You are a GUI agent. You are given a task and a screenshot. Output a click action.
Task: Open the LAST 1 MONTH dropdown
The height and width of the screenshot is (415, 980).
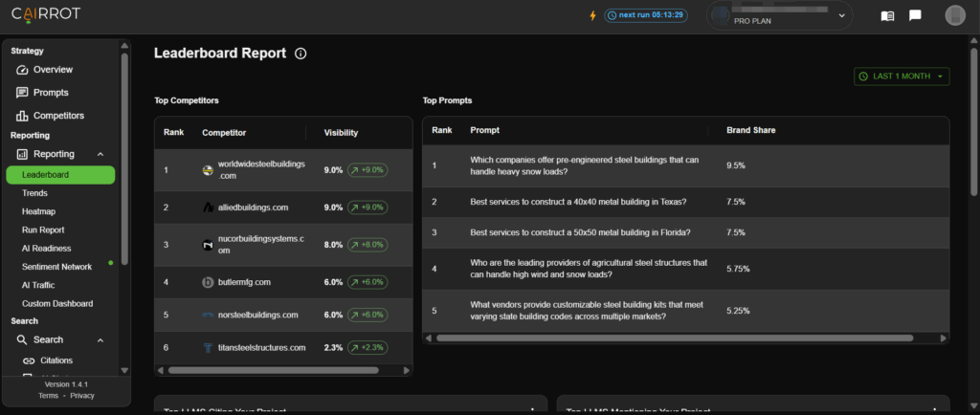pos(902,76)
